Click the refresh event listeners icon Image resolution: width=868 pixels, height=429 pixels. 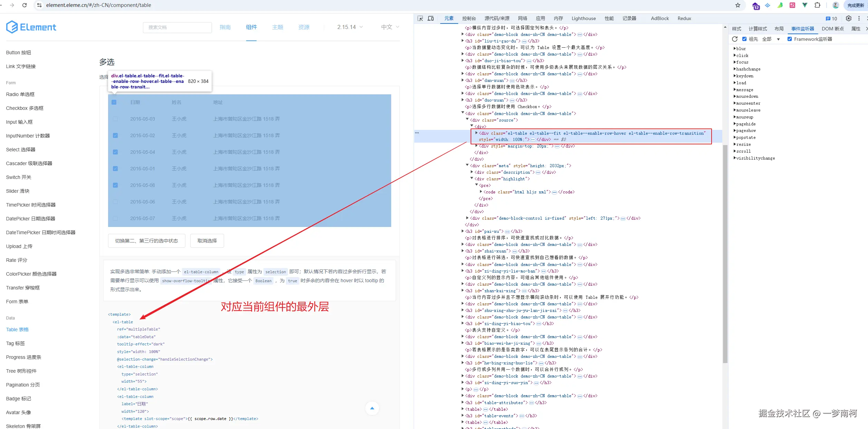pos(735,39)
